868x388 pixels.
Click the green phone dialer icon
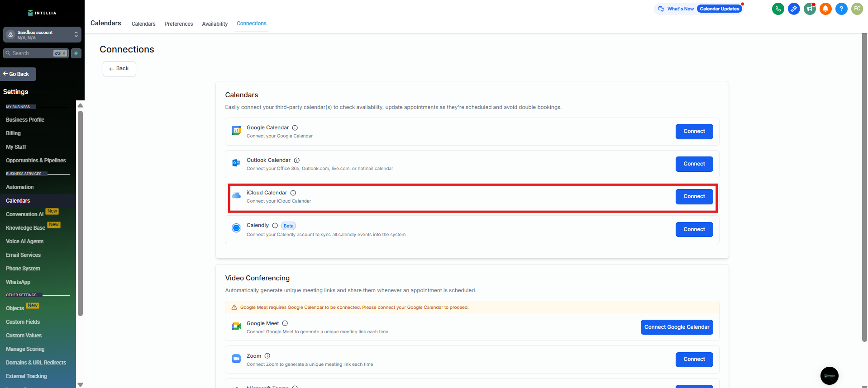tap(778, 9)
